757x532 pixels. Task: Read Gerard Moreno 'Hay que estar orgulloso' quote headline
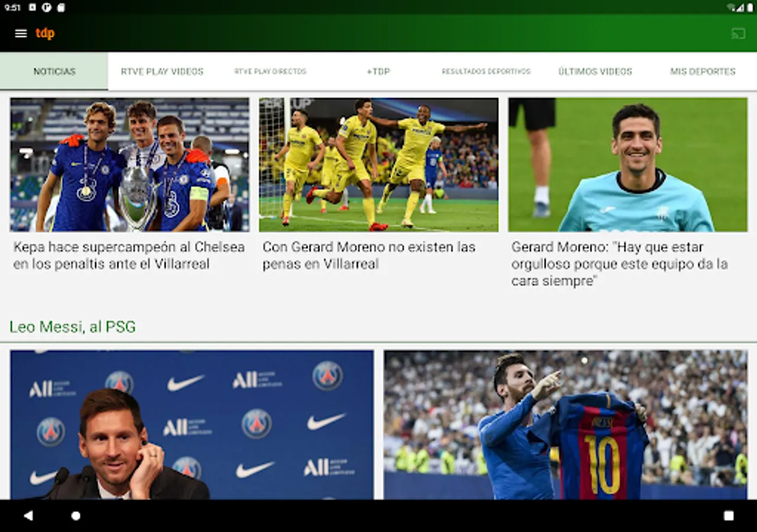[620, 264]
